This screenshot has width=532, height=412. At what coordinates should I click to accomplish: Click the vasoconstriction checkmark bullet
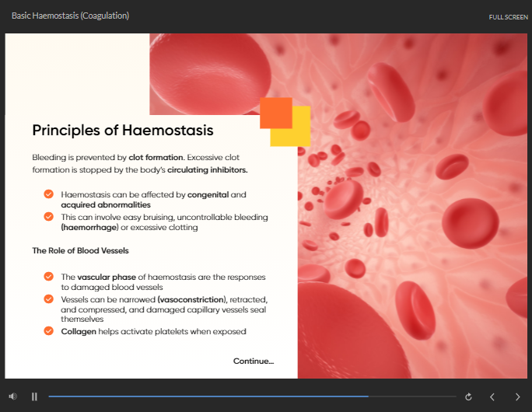point(48,299)
